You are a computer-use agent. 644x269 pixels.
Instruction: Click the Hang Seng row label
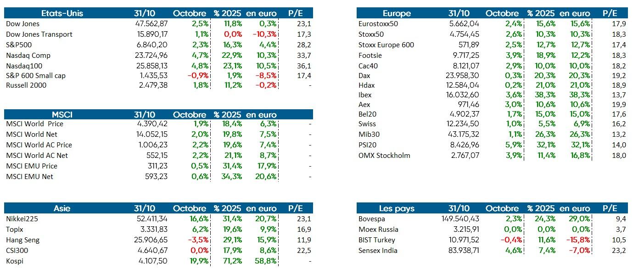22,240
